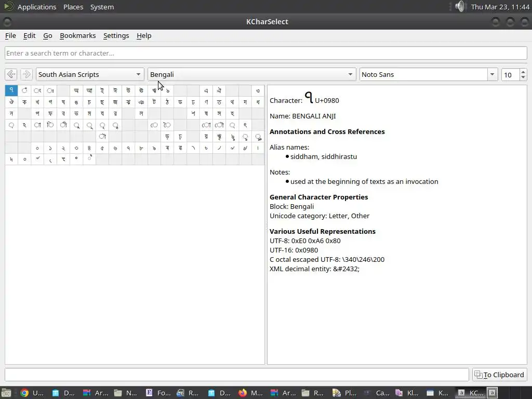Click the XML decimal entity &#2432; line
The image size is (532, 399).
(x=314, y=269)
